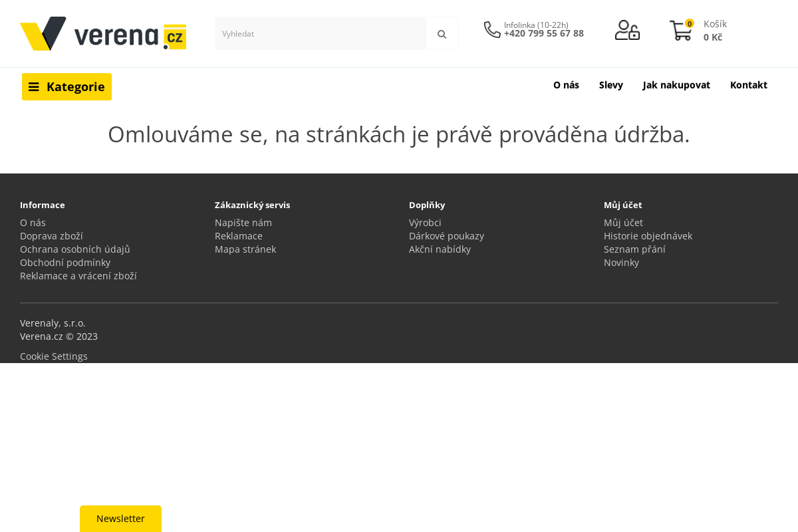
Task: Focus the Vyhledat search field
Action: [x=320, y=34]
